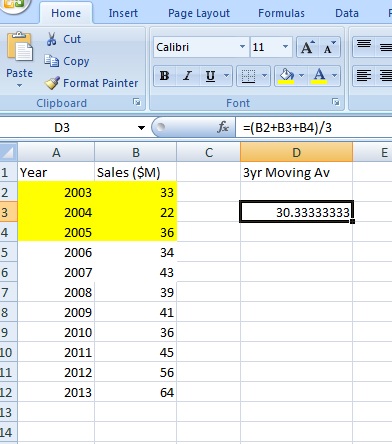This screenshot has height=444, width=392.
Task: Click sales value 43 cell
Action: coord(136,272)
